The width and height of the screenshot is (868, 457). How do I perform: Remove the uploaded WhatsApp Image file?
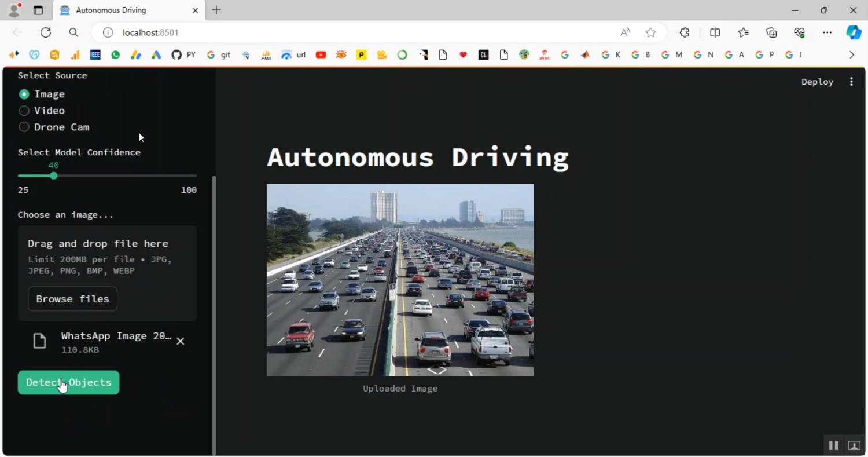181,341
